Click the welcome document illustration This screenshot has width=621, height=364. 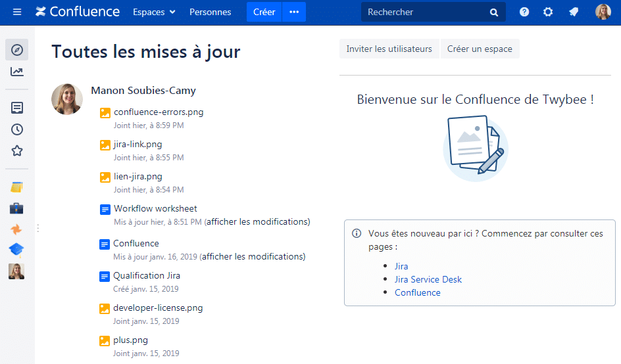coord(475,148)
